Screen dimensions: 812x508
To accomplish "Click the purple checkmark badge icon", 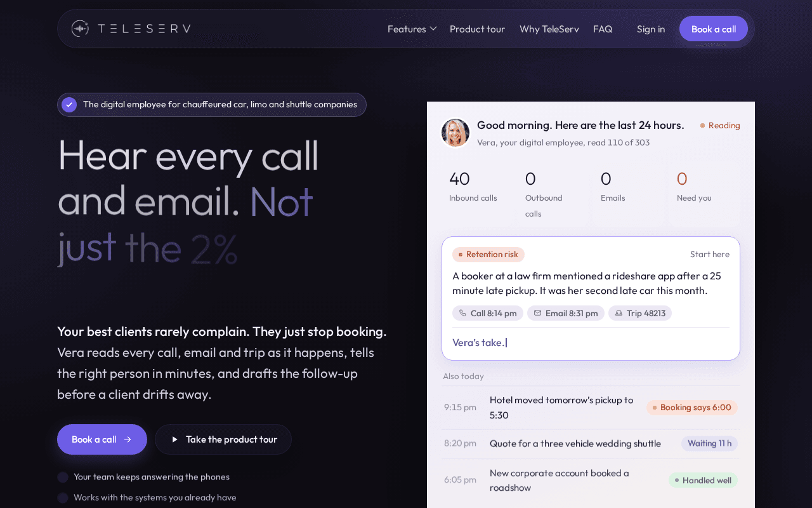I will coord(69,105).
